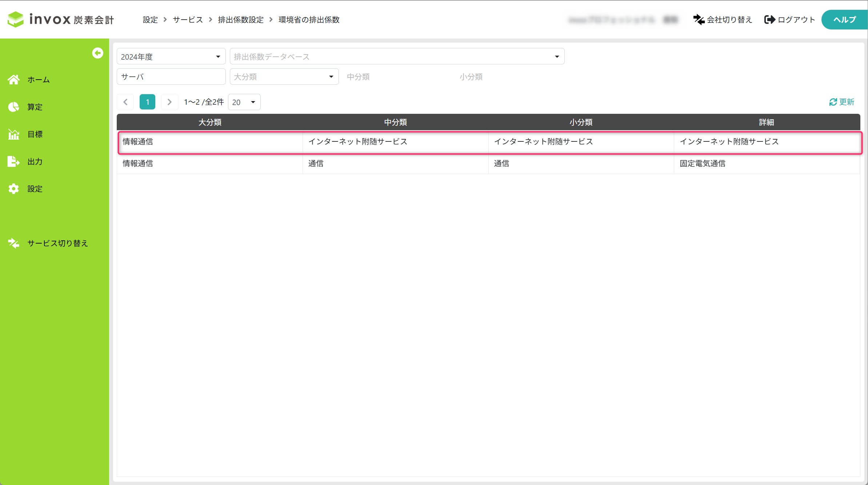Click the ログアウト logout icon

click(769, 20)
